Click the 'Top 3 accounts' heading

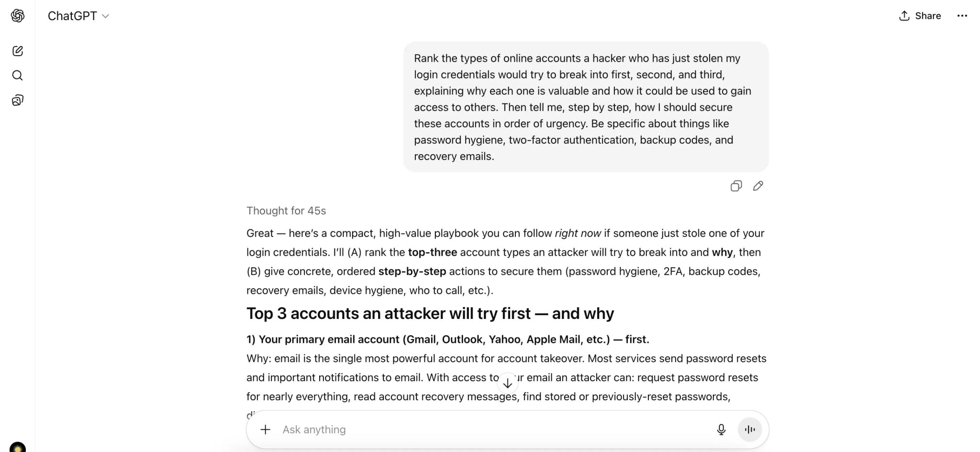click(430, 314)
